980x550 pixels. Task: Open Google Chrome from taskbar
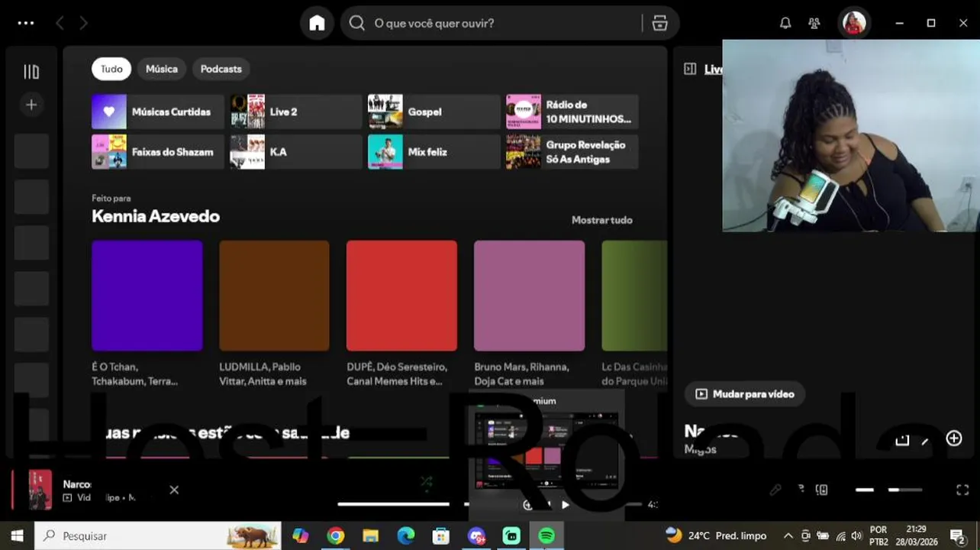pos(336,535)
